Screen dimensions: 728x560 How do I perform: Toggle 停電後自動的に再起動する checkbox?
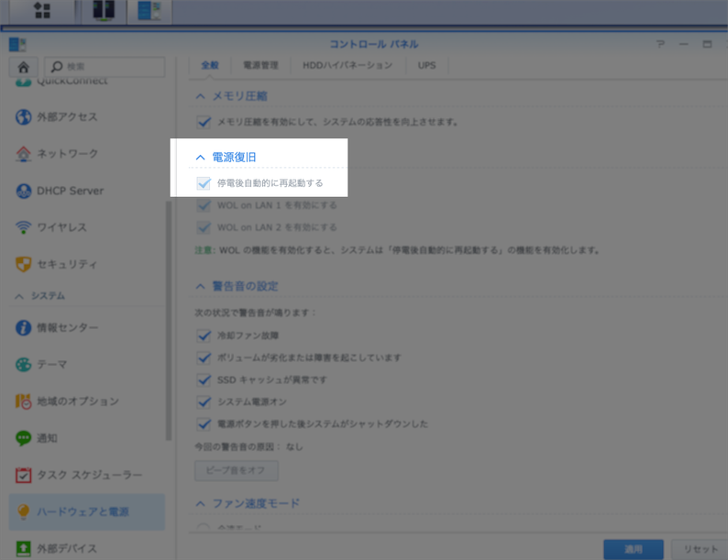coord(204,183)
